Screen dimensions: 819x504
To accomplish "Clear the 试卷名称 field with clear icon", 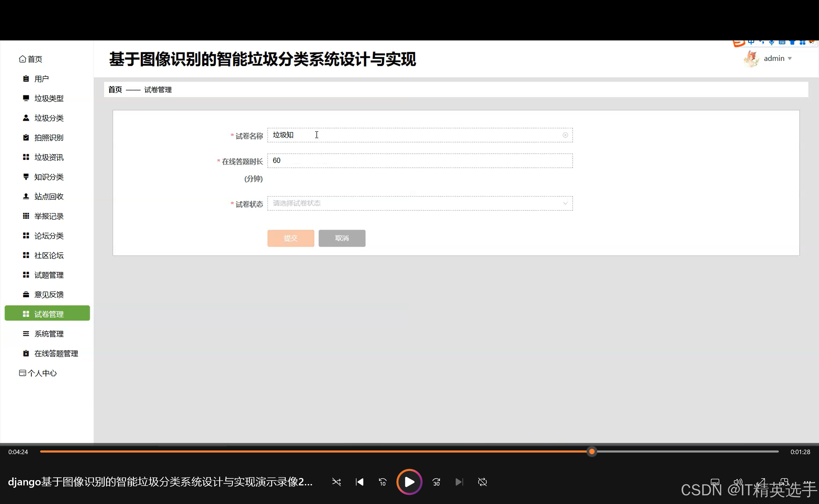I will (x=565, y=135).
